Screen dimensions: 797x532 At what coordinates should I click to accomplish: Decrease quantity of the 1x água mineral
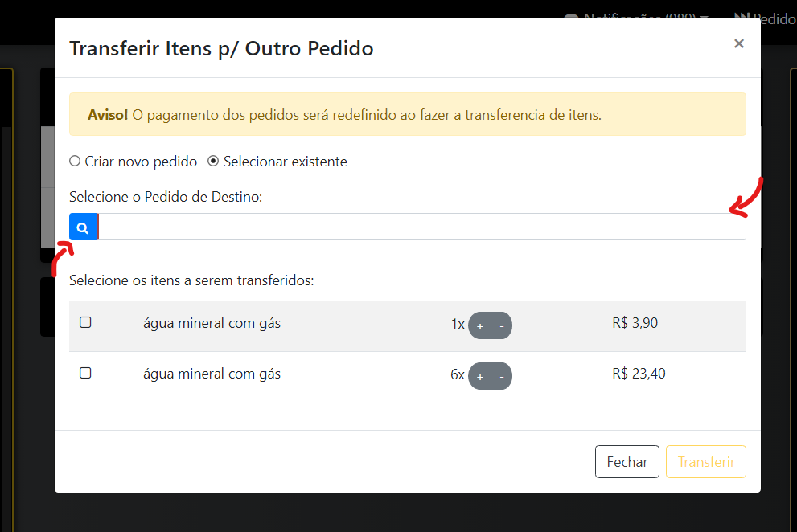pyautogui.click(x=502, y=325)
